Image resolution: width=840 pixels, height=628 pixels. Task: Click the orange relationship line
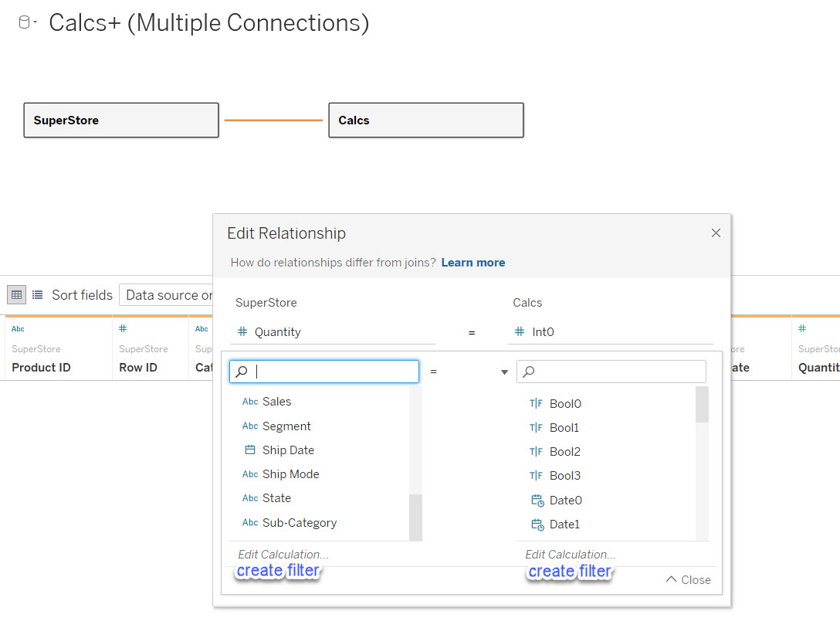coord(273,120)
